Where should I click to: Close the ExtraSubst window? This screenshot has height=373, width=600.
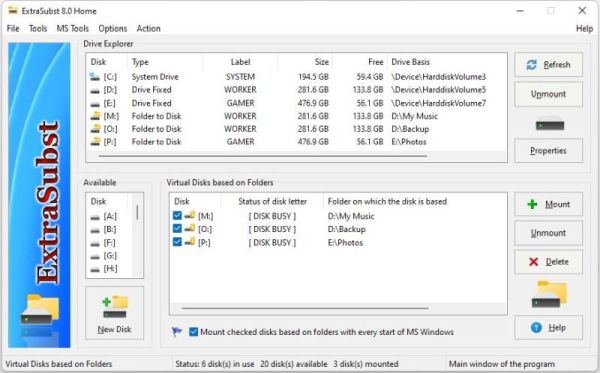[582, 11]
